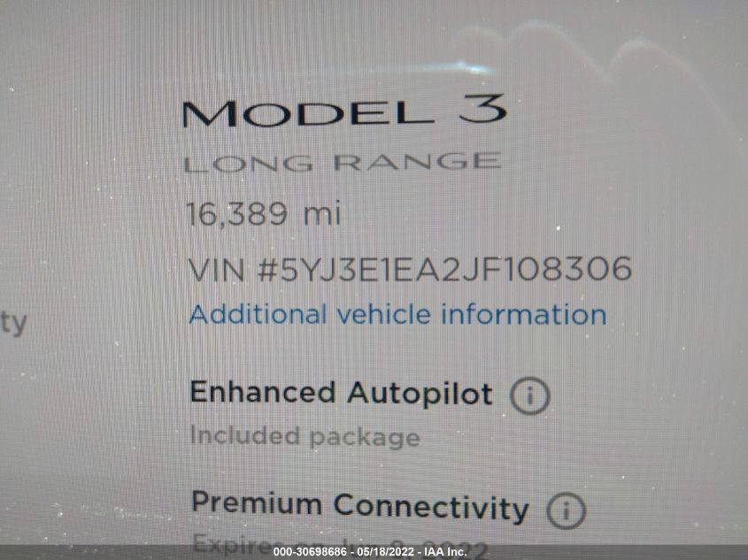Tap the Enhanced Autopilot title
Screen dimensions: 748x560
(x=341, y=393)
